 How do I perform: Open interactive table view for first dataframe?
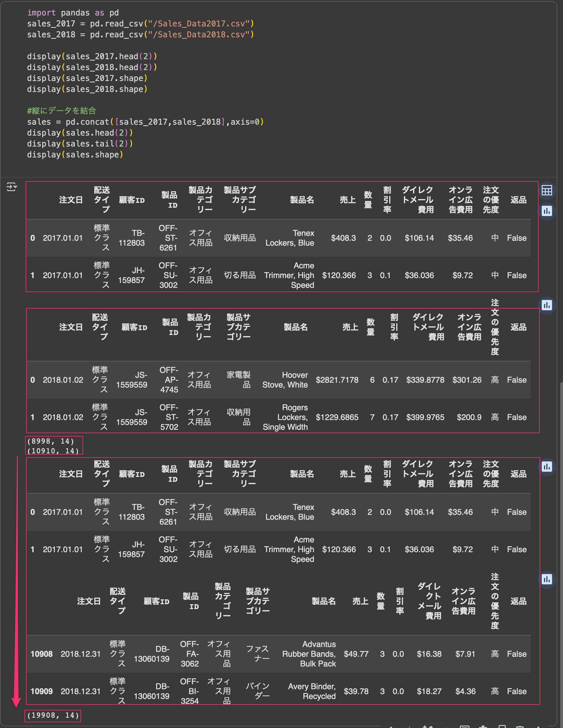tap(547, 190)
